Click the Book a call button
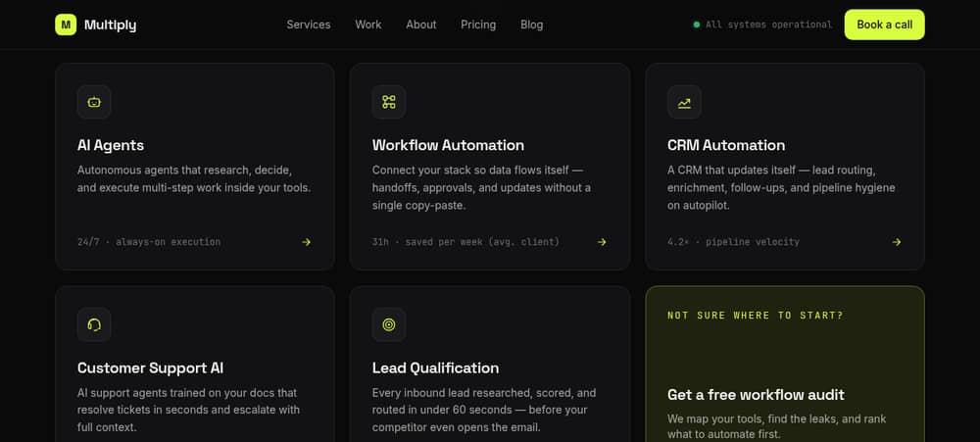The width and height of the screenshot is (980, 442). point(884,25)
